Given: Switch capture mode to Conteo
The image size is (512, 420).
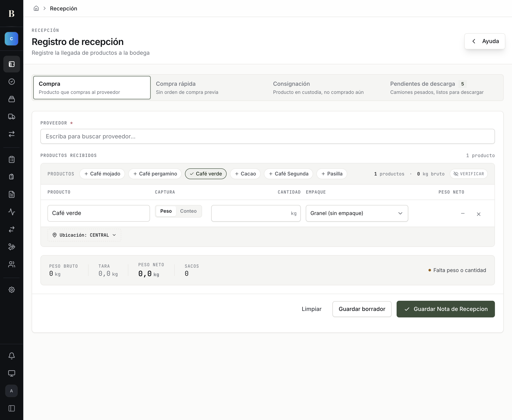Looking at the screenshot, I should [x=188, y=211].
